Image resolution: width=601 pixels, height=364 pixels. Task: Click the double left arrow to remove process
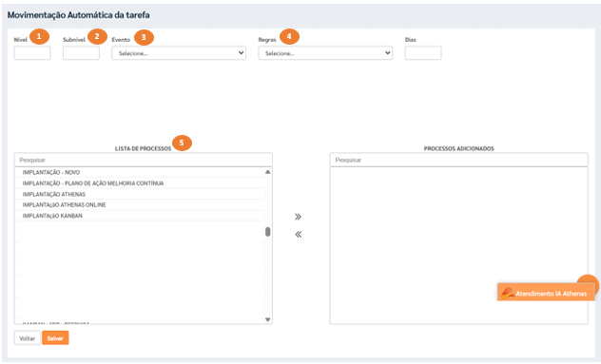(298, 235)
